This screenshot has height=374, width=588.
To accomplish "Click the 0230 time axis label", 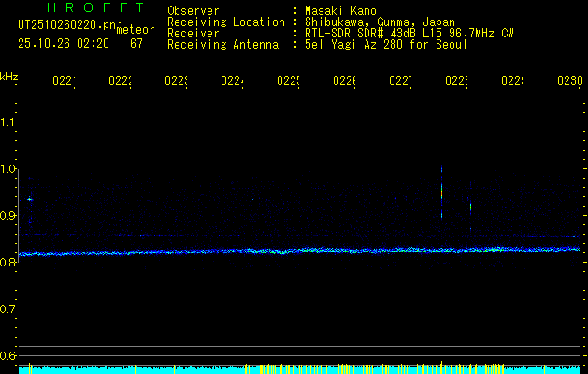I will 568,81.
